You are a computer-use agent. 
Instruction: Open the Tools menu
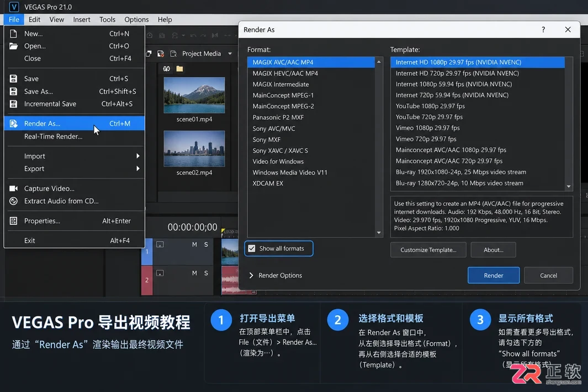107,19
